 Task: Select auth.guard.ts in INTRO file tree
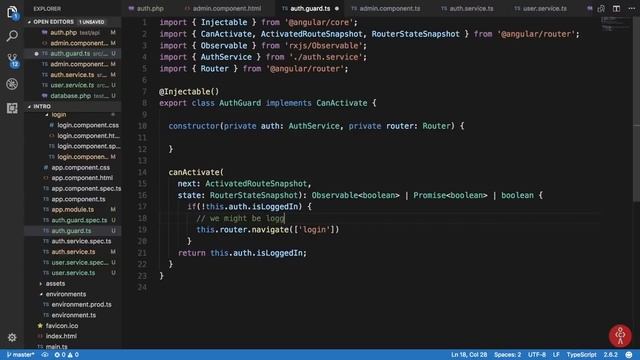pyautogui.click(x=73, y=231)
